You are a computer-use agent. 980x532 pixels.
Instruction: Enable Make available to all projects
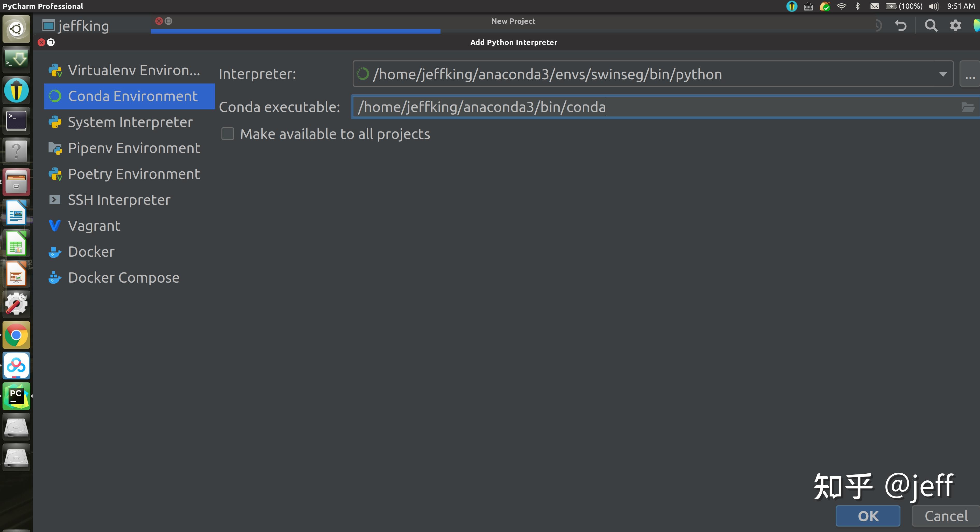[x=228, y=134]
